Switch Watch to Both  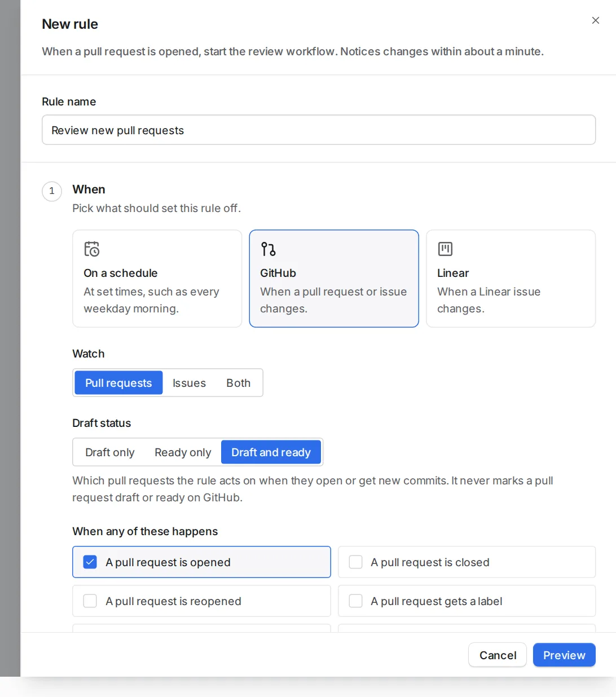[x=238, y=383]
